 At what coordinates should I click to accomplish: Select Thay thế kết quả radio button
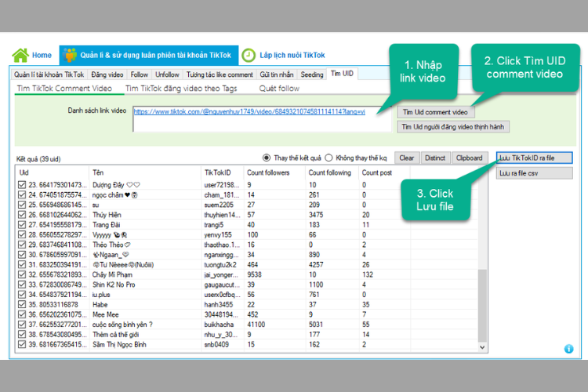coord(267,158)
